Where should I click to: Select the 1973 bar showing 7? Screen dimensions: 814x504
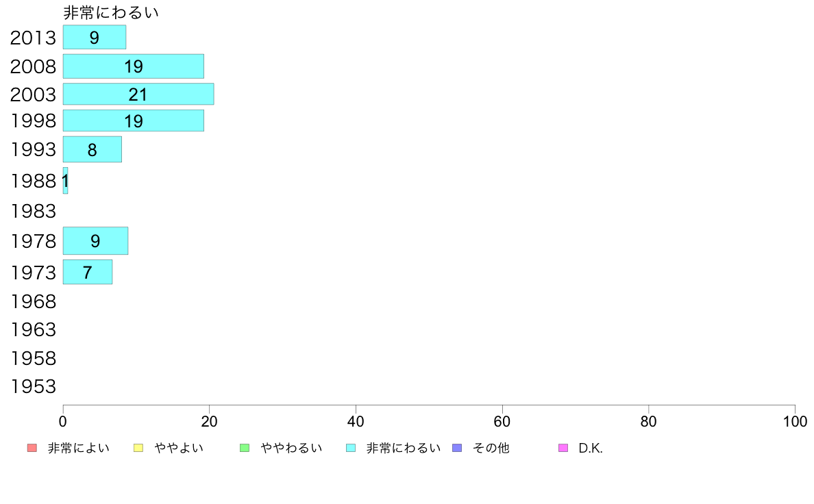[88, 272]
